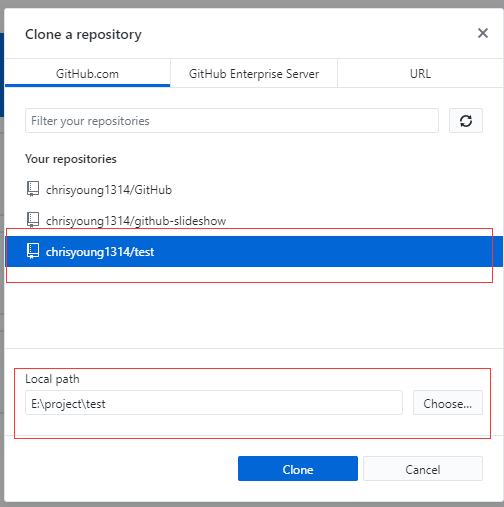Screen dimensions: 504x507
Task: Close the Clone a repository dialog
Action: pyautogui.click(x=483, y=33)
